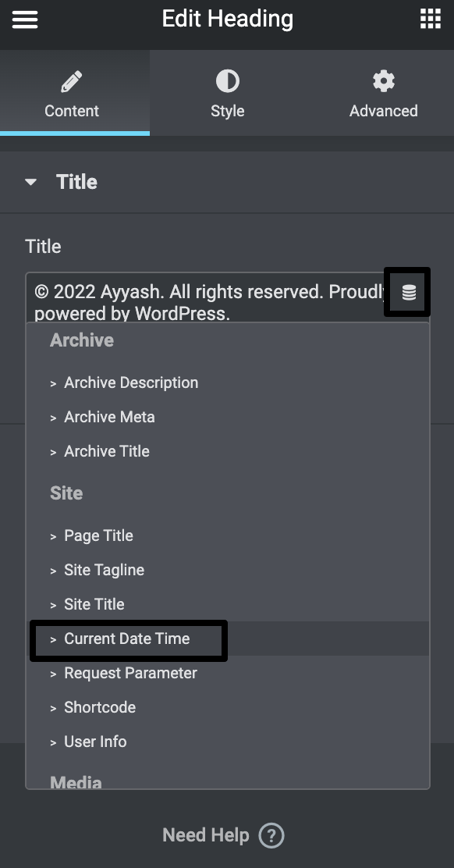
Task: Switch to the Style tab
Action: pyautogui.click(x=227, y=93)
